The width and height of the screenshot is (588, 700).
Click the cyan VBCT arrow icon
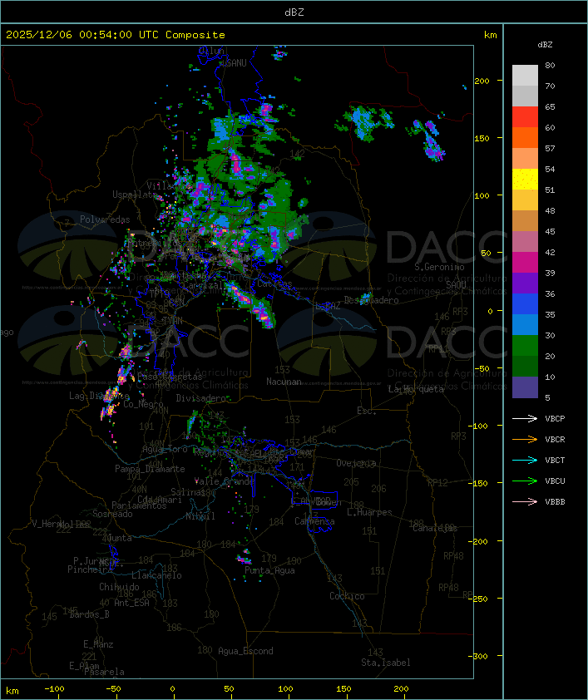click(525, 460)
